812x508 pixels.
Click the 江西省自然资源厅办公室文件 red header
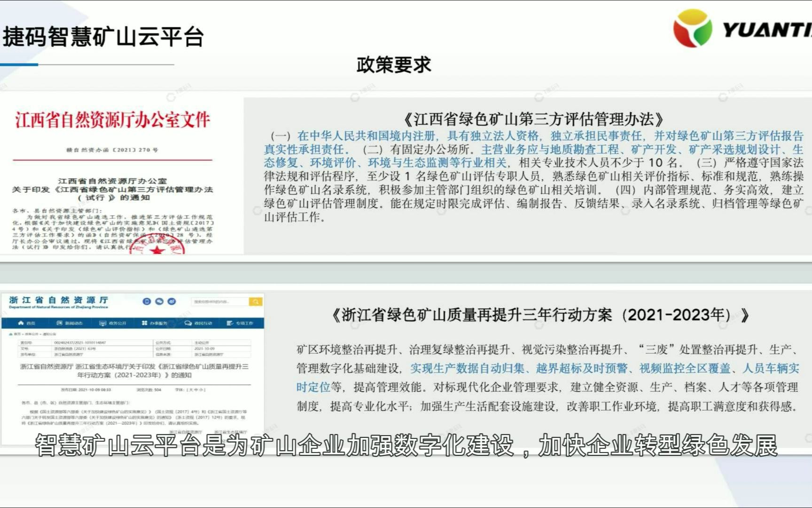[x=112, y=120]
